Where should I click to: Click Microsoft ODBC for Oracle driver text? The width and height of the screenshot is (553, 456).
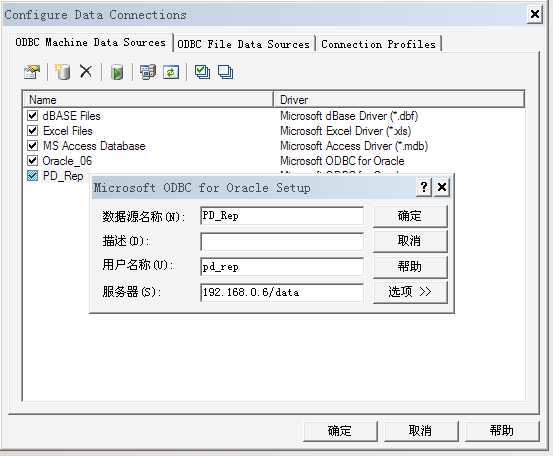(342, 161)
